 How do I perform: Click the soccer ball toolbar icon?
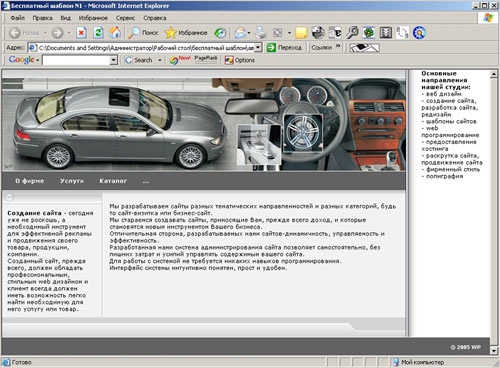pos(318,33)
